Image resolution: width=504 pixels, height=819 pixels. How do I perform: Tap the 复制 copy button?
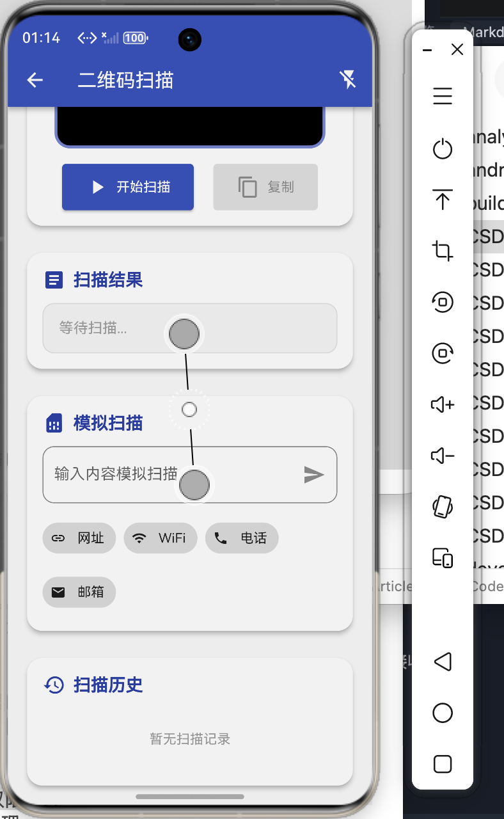point(265,187)
